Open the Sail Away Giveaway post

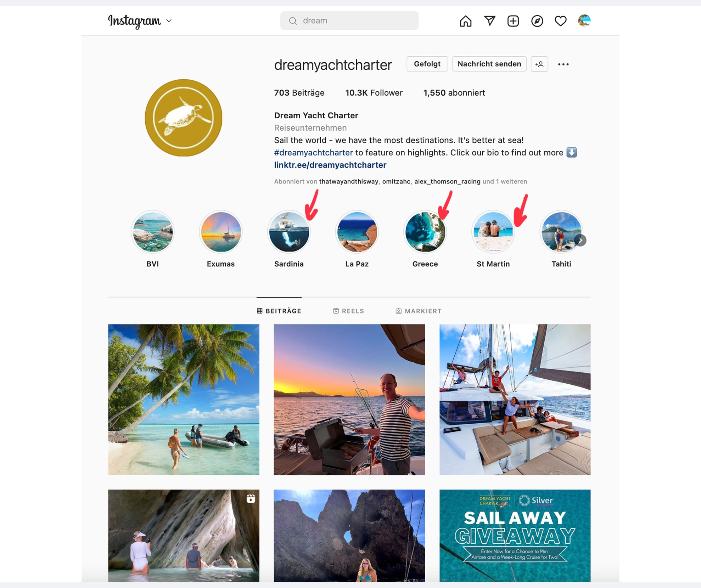pyautogui.click(x=515, y=536)
